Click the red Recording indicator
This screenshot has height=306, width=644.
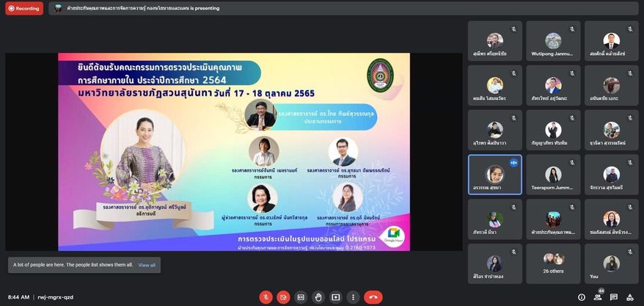(x=24, y=8)
